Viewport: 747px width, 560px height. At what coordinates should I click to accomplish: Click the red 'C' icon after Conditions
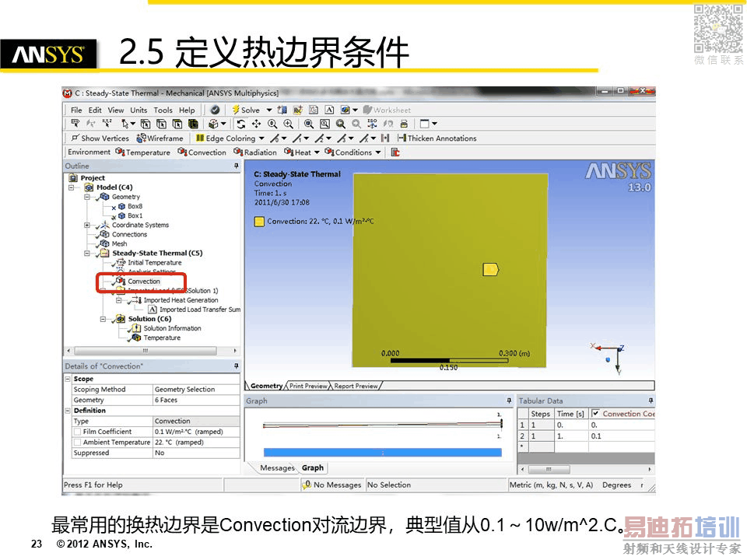point(395,152)
